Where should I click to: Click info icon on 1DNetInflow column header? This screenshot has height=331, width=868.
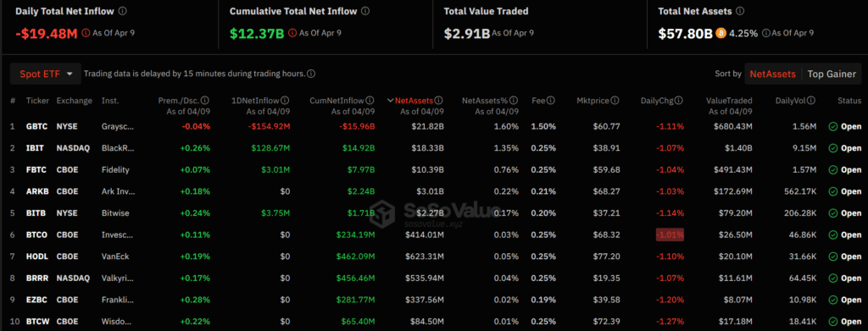tap(285, 101)
